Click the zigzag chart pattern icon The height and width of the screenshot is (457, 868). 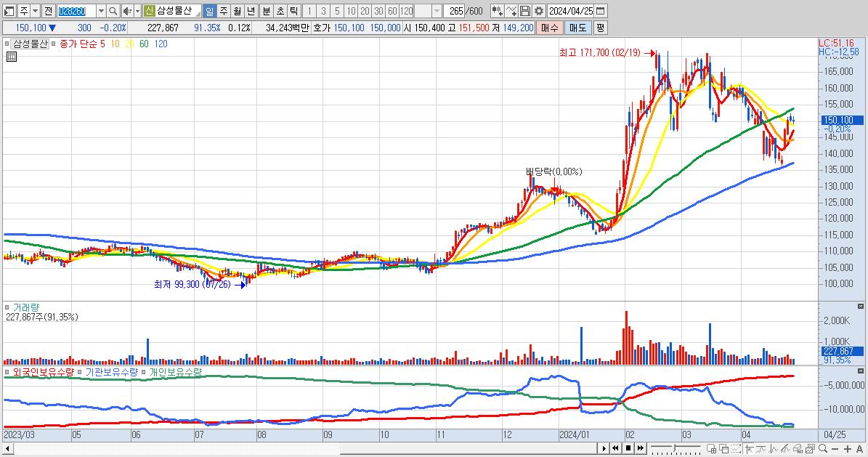774,449
